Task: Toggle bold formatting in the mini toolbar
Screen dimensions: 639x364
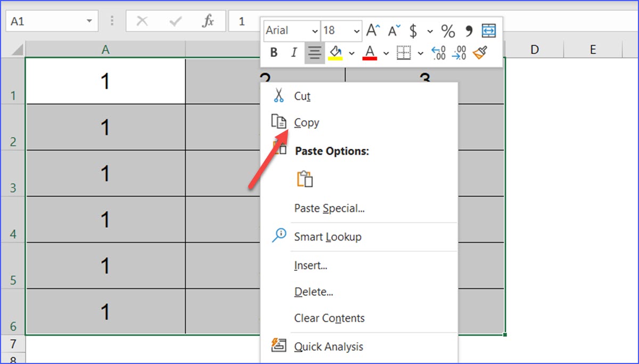Action: (274, 53)
